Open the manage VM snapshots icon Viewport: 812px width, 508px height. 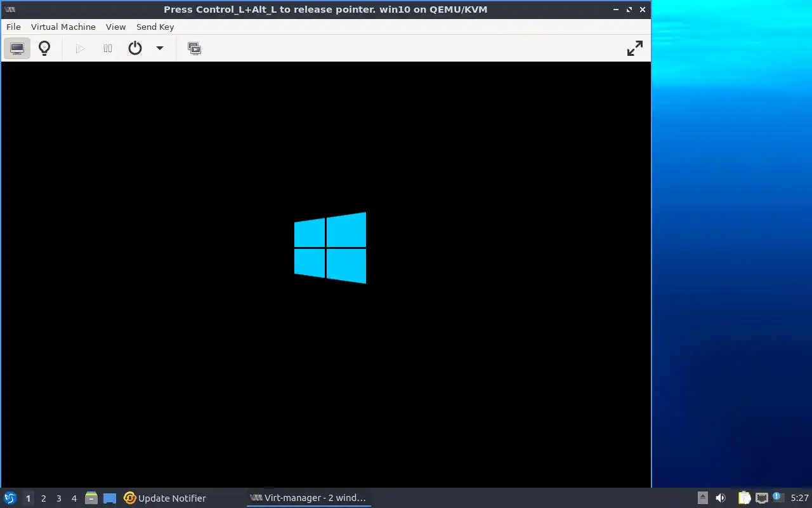click(x=195, y=48)
